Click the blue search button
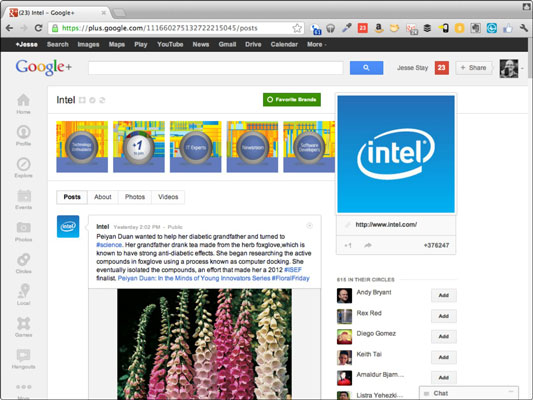 [x=366, y=68]
